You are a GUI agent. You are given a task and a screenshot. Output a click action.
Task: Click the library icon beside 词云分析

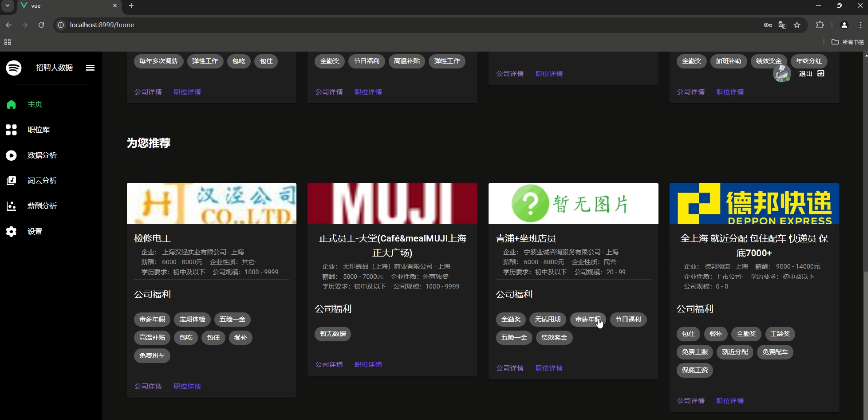pos(11,180)
